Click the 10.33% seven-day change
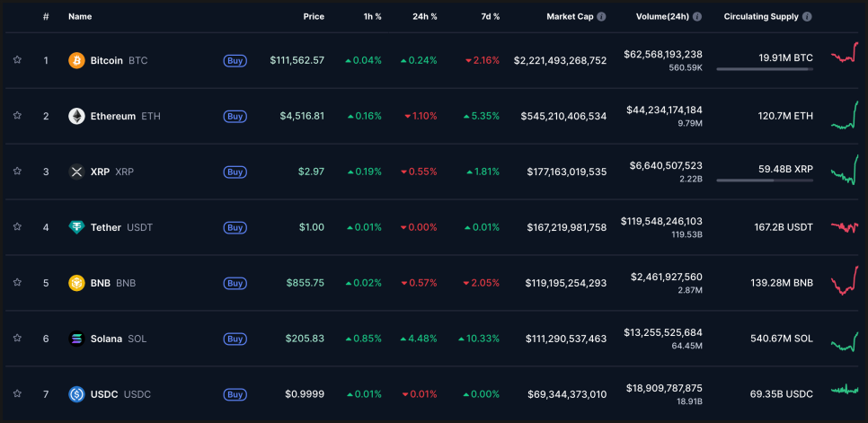This screenshot has height=423, width=868. click(479, 339)
